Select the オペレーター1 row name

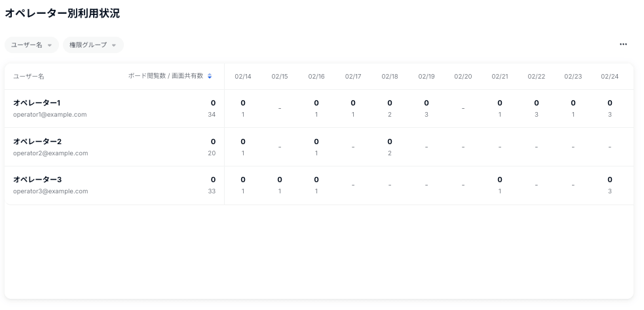point(37,103)
